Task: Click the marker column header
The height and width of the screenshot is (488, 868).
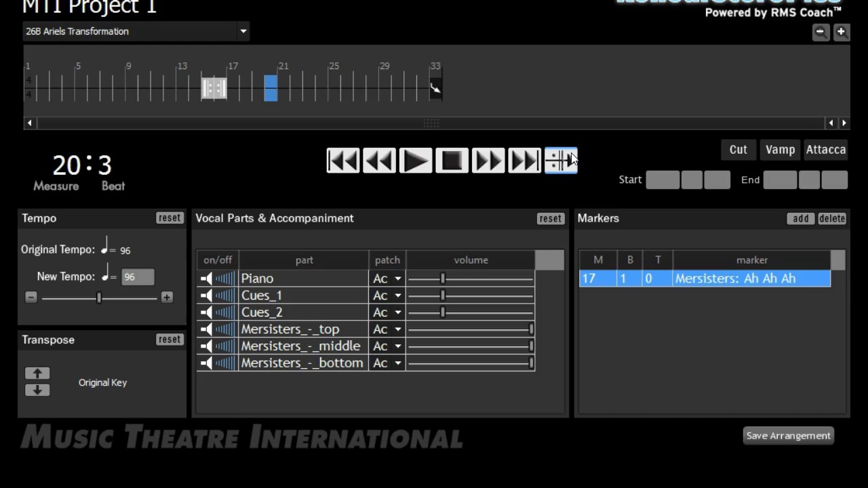Action: click(751, 260)
